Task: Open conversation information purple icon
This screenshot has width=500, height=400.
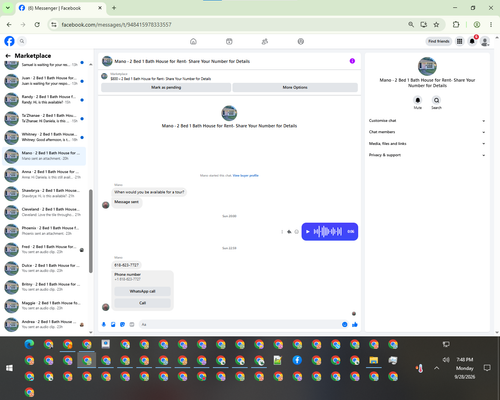Action: [352, 61]
